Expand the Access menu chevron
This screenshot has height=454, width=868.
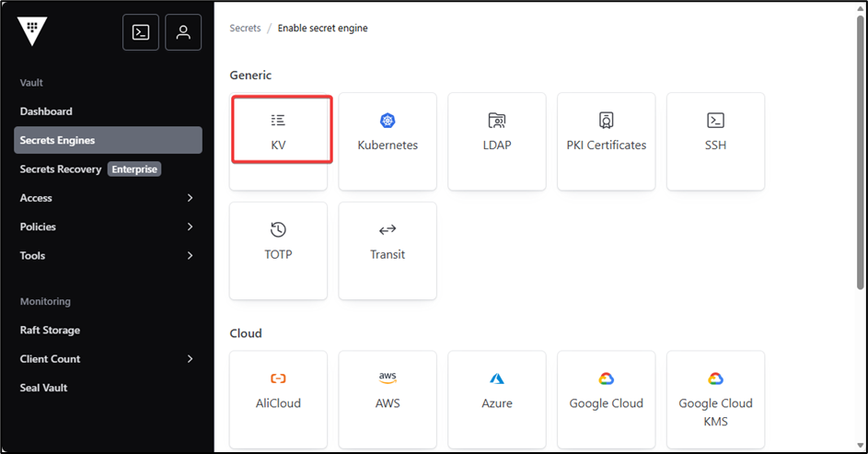pyautogui.click(x=190, y=198)
